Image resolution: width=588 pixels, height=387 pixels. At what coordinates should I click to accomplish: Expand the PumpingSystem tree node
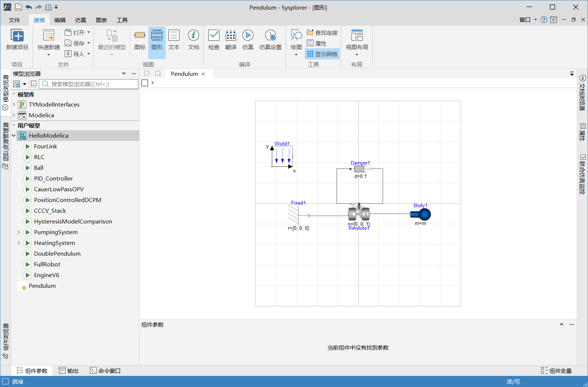(19, 232)
